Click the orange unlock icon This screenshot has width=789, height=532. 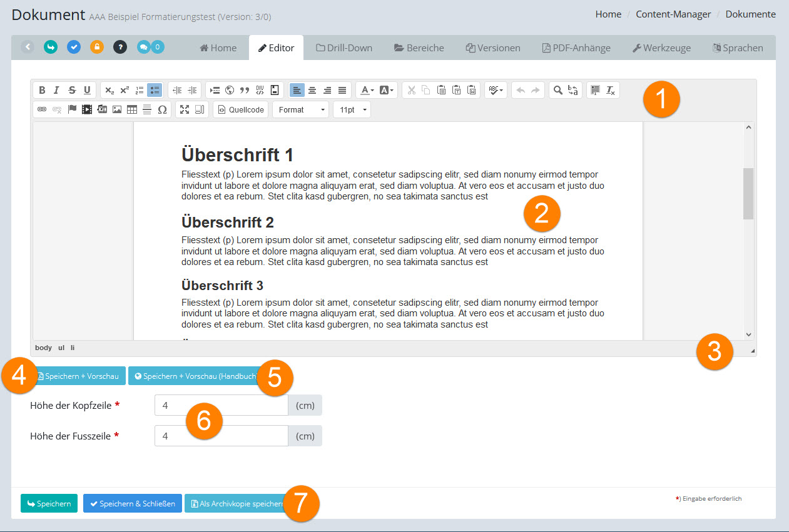pos(97,47)
